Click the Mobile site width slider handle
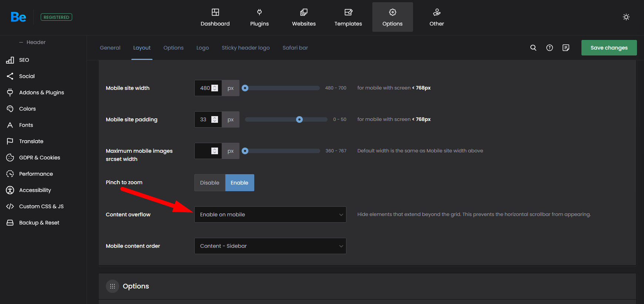The height and width of the screenshot is (304, 644). (245, 88)
